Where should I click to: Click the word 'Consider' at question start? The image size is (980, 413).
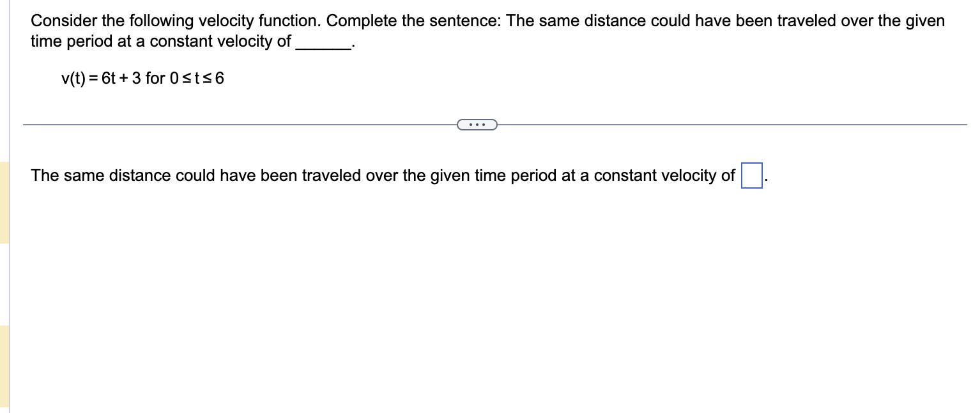(56, 20)
